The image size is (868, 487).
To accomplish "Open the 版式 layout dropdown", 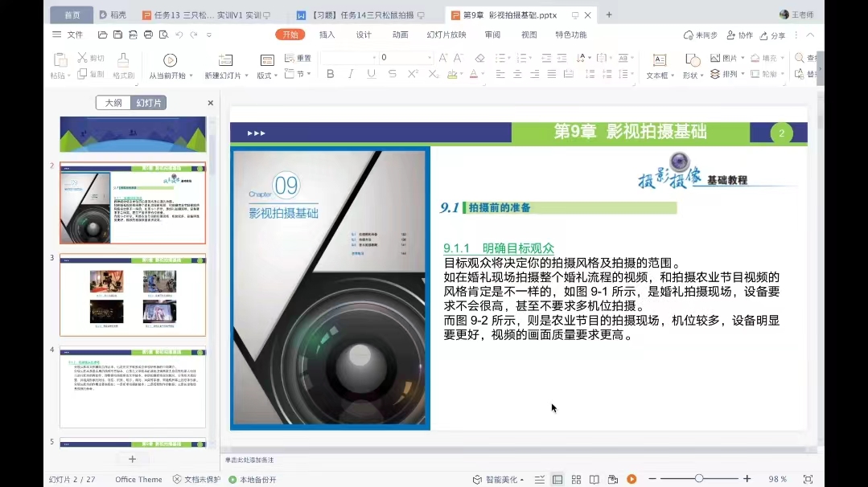I will pos(267,66).
